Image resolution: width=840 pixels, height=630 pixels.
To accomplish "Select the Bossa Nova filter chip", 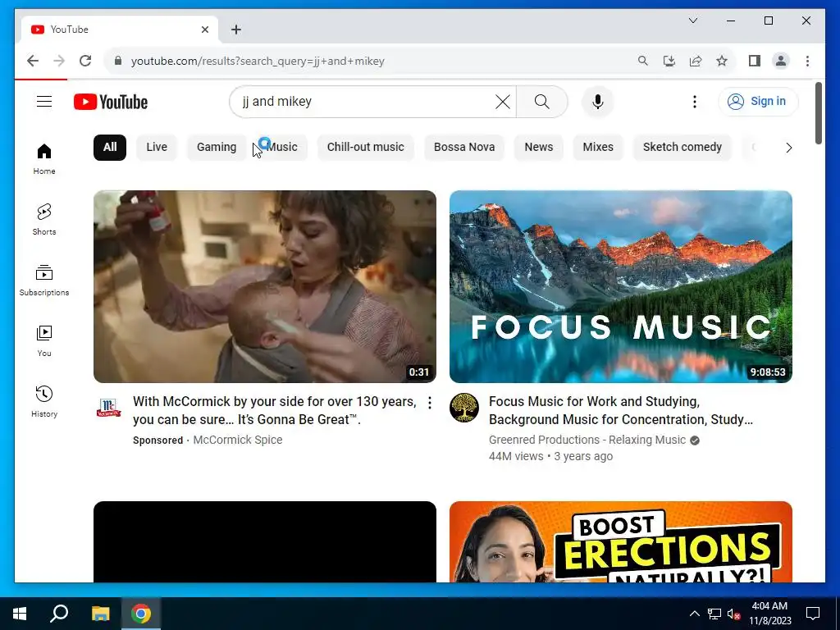I will tap(464, 148).
